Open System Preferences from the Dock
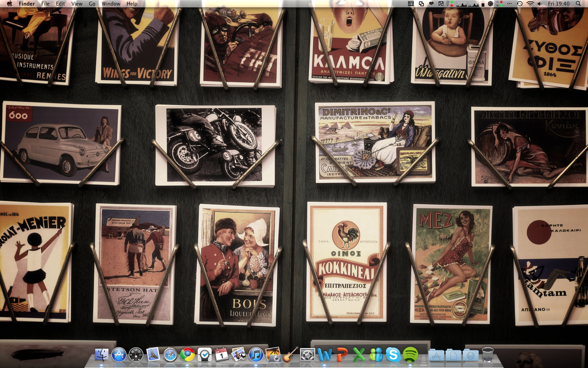 pyautogui.click(x=307, y=355)
